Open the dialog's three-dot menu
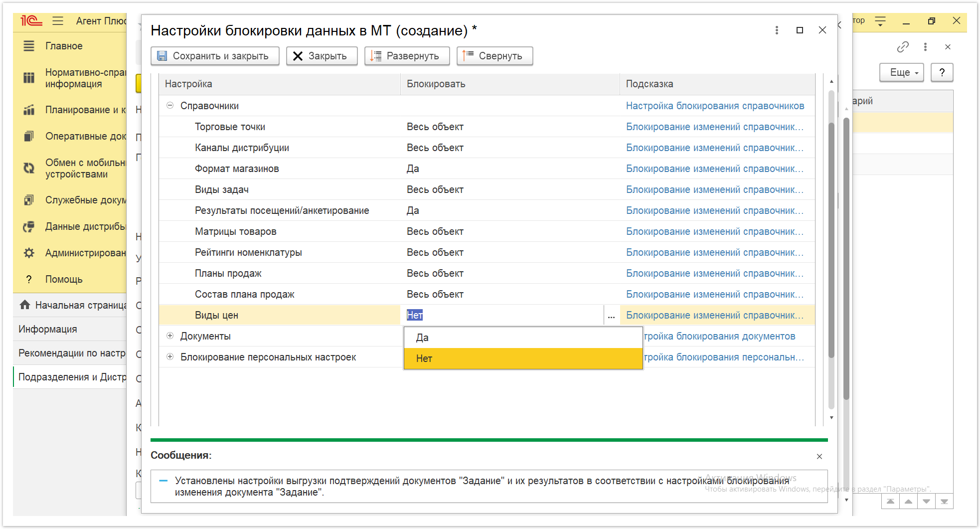This screenshot has height=529, width=980. pos(777,30)
